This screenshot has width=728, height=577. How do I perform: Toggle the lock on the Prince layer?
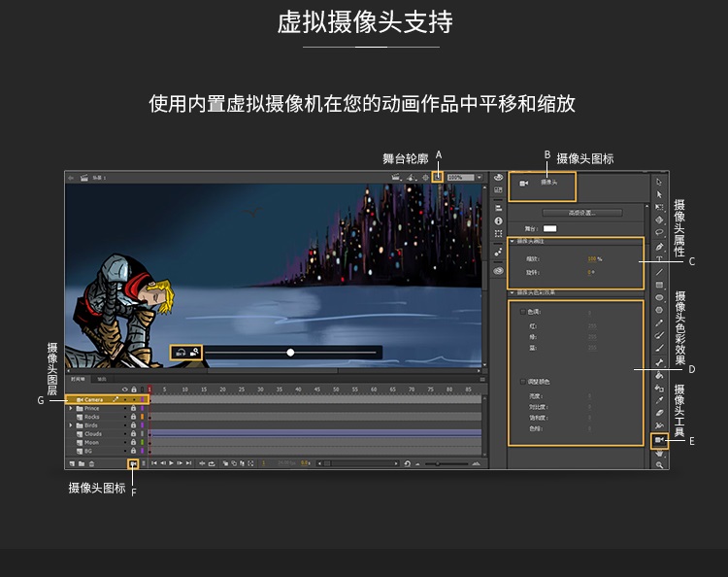pos(133,408)
